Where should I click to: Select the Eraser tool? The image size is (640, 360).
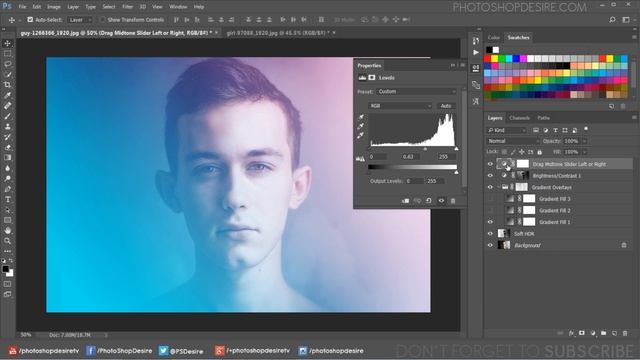click(7, 147)
